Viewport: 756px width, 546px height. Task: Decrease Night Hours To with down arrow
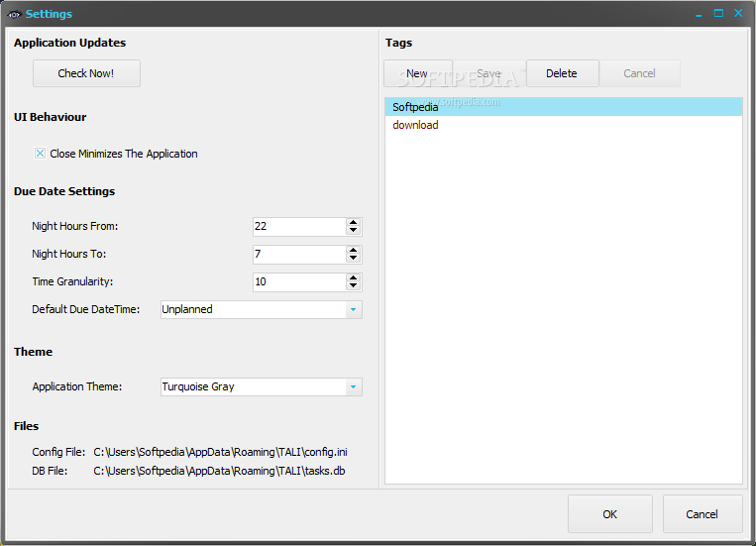point(354,258)
